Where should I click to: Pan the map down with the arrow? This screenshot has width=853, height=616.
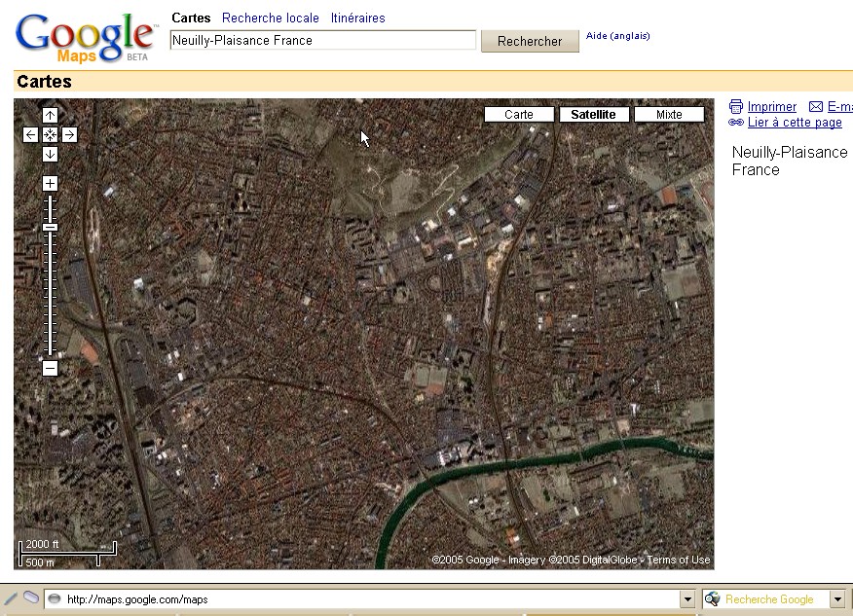click(x=50, y=155)
